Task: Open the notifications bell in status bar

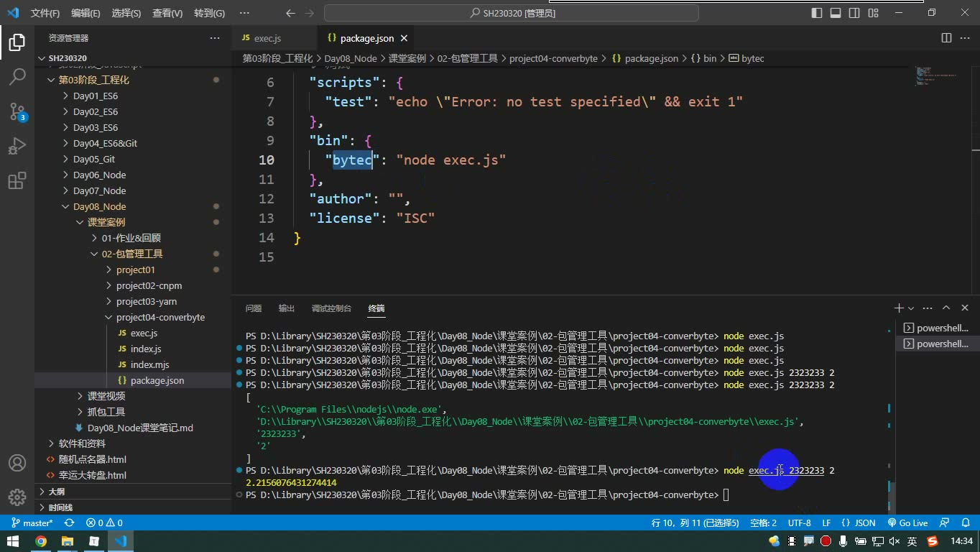Action: click(965, 523)
